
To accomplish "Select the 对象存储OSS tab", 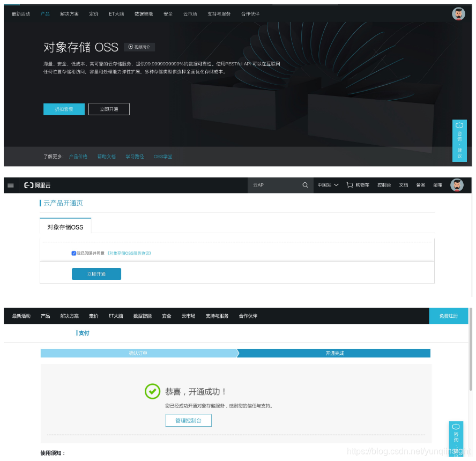I will [65, 227].
